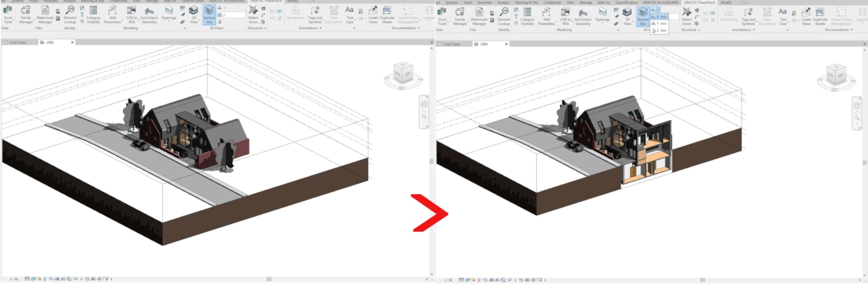Open Category Visibility in the left window
Viewport: 868px width, 284px height.
[x=94, y=14]
